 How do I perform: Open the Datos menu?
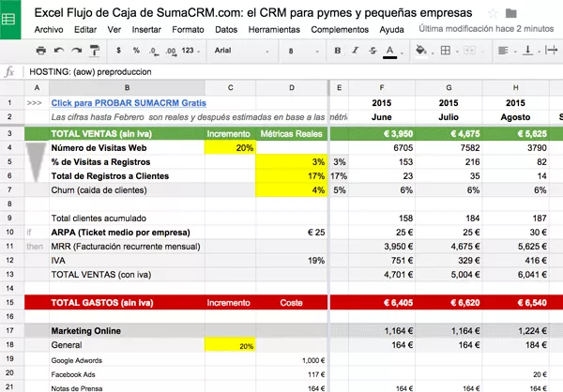[x=226, y=30]
